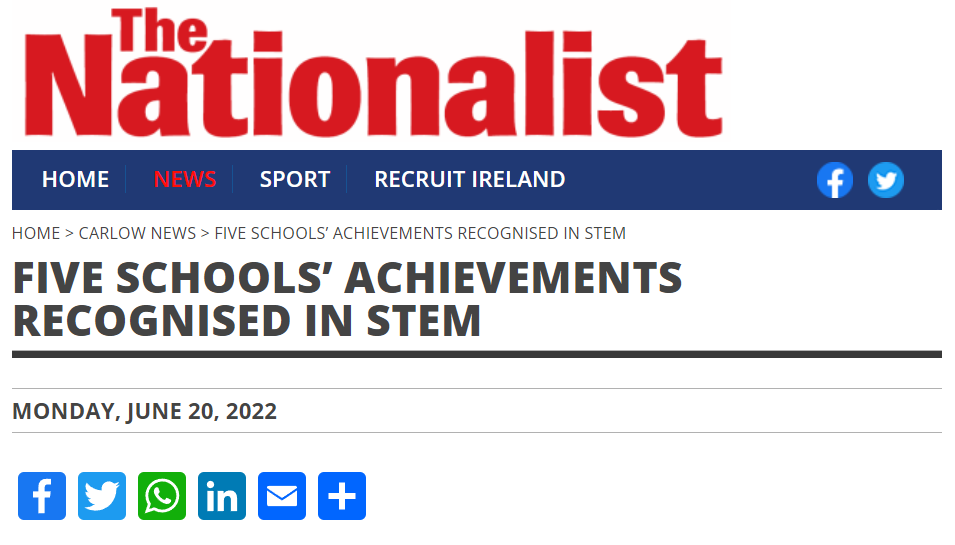Screen dimensions: 955x545
Task: Click empty space in blue navigation bar
Action: tap(690, 180)
